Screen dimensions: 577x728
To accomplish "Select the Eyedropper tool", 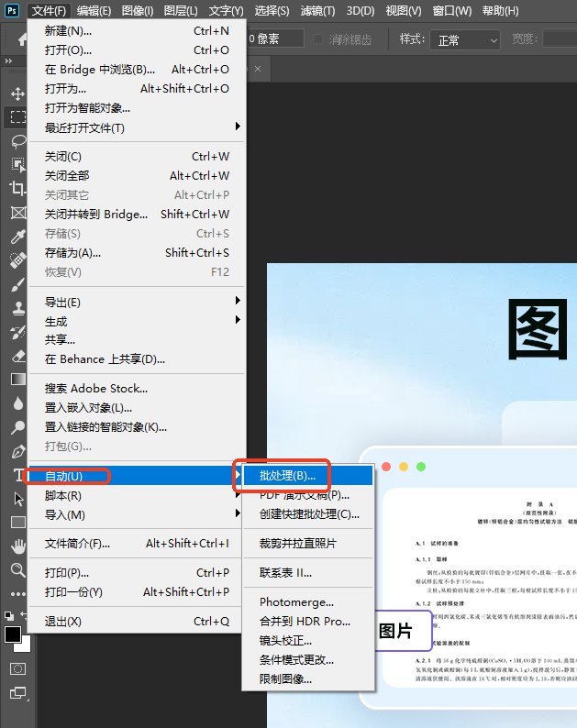I will (x=17, y=237).
